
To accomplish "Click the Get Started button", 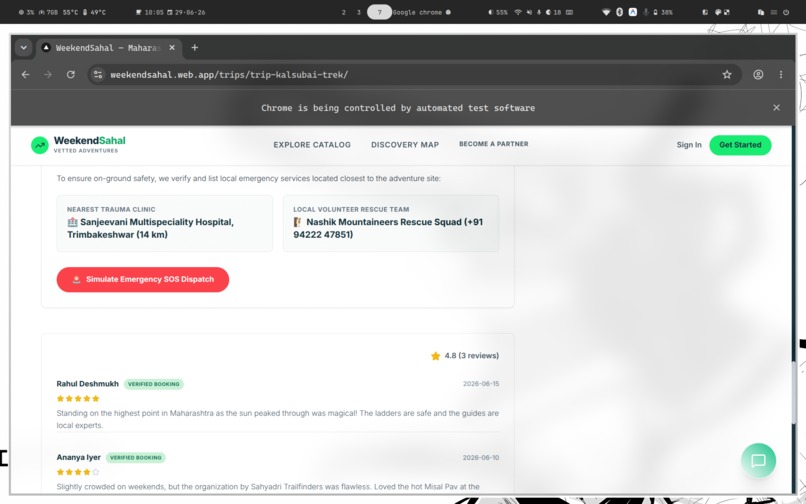I will pyautogui.click(x=740, y=145).
